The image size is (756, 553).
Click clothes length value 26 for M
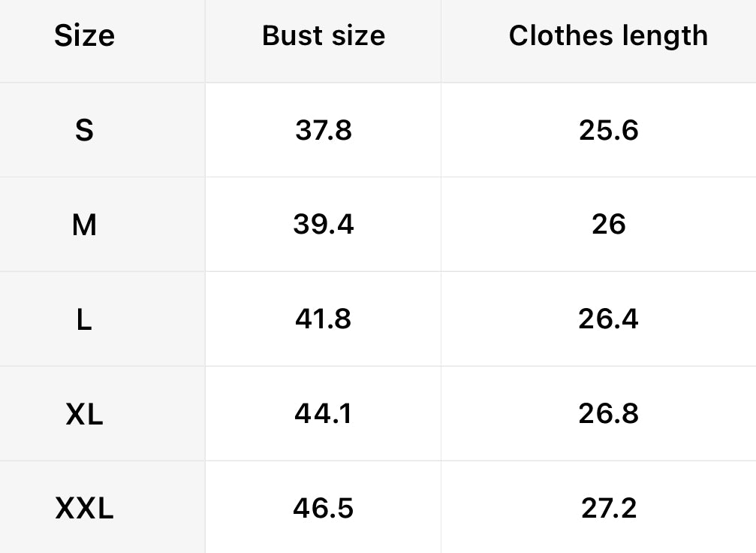608,225
